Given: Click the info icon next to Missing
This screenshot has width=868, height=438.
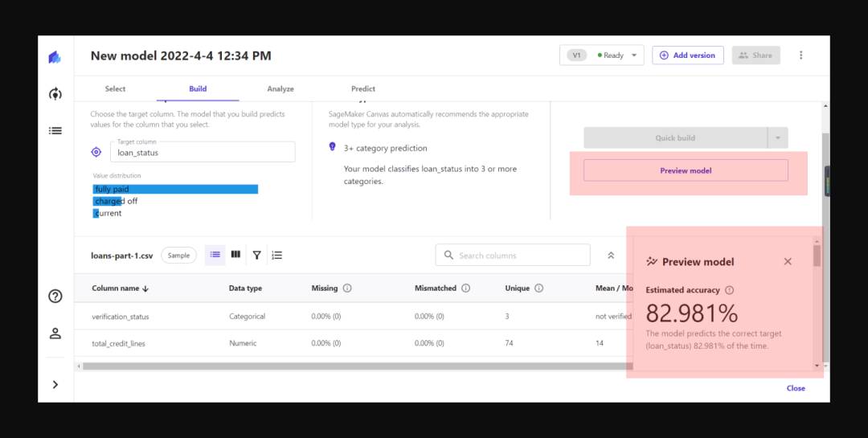Looking at the screenshot, I should pyautogui.click(x=347, y=289).
